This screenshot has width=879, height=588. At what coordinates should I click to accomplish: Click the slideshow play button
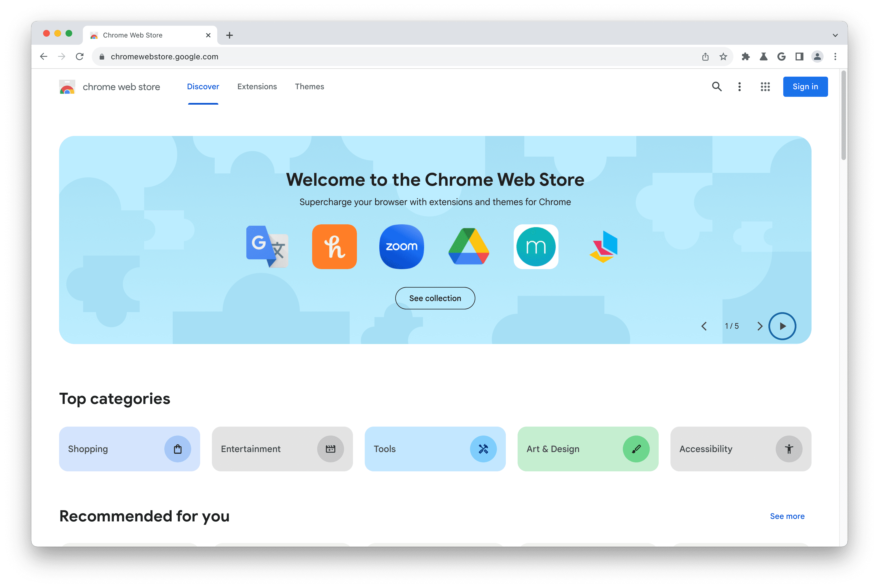782,326
